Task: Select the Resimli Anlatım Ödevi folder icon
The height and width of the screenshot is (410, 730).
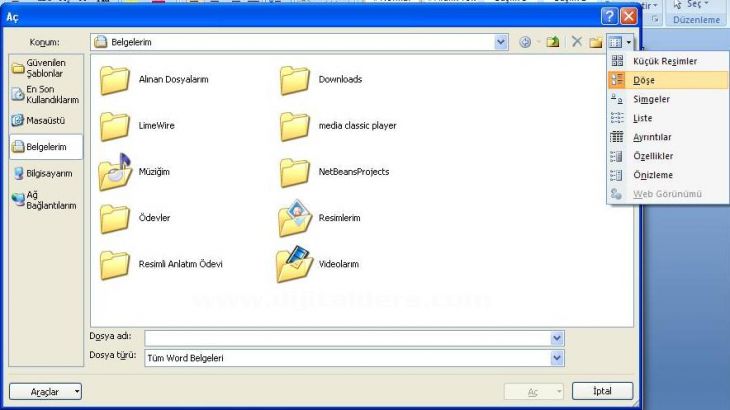Action: [x=115, y=264]
